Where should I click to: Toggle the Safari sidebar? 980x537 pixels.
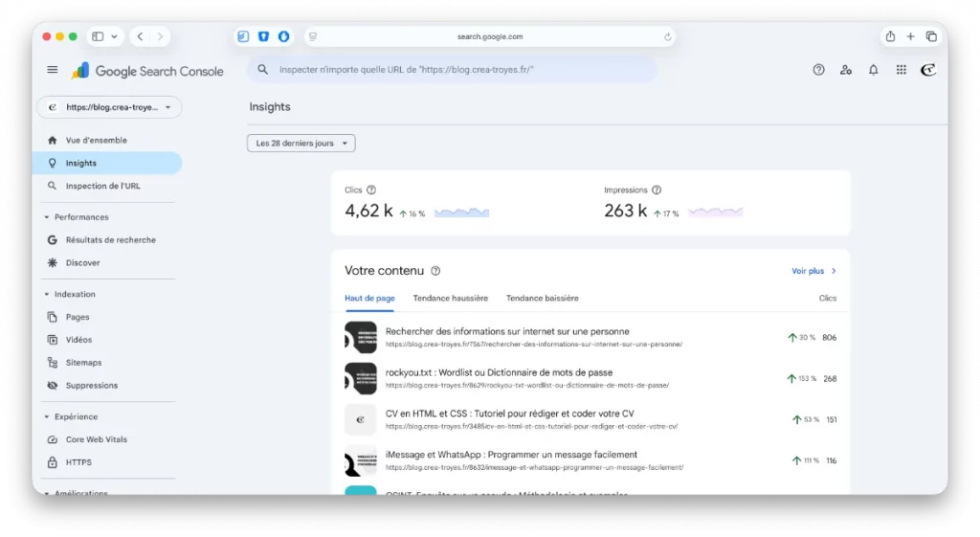pyautogui.click(x=98, y=36)
